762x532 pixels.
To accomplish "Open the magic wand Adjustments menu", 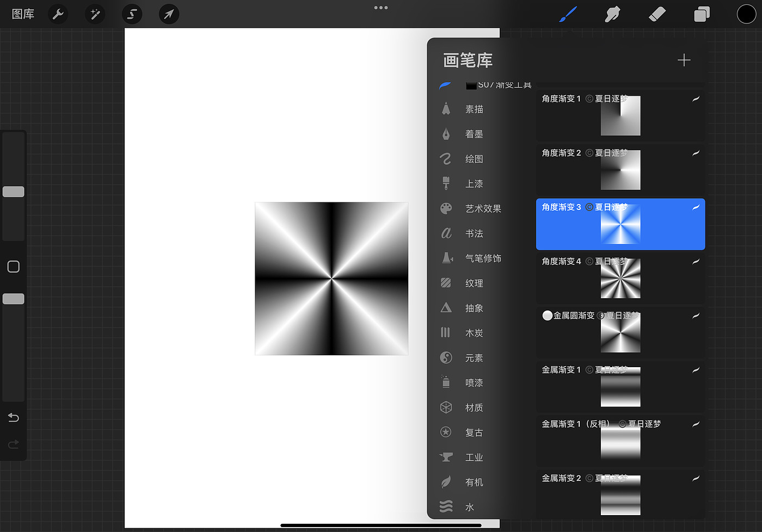I will pyautogui.click(x=95, y=14).
